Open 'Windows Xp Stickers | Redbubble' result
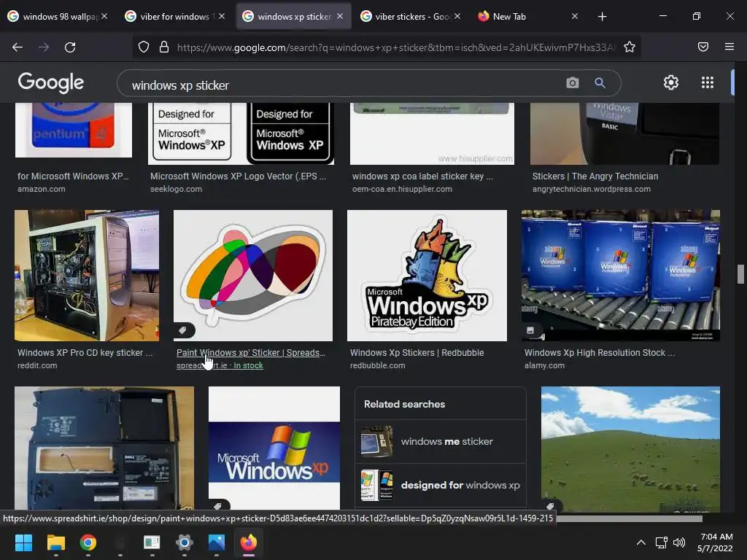This screenshot has width=747, height=560. 417,353
